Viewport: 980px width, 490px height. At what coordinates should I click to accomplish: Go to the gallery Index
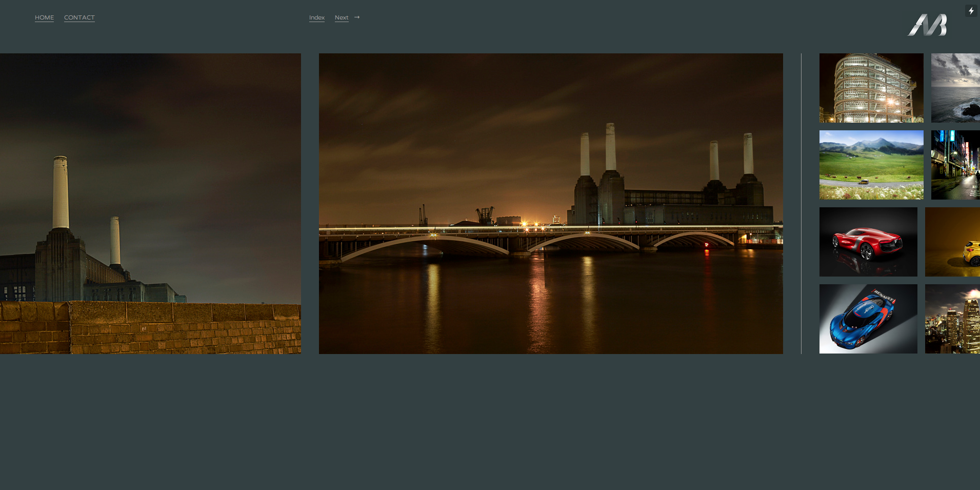pyautogui.click(x=316, y=17)
